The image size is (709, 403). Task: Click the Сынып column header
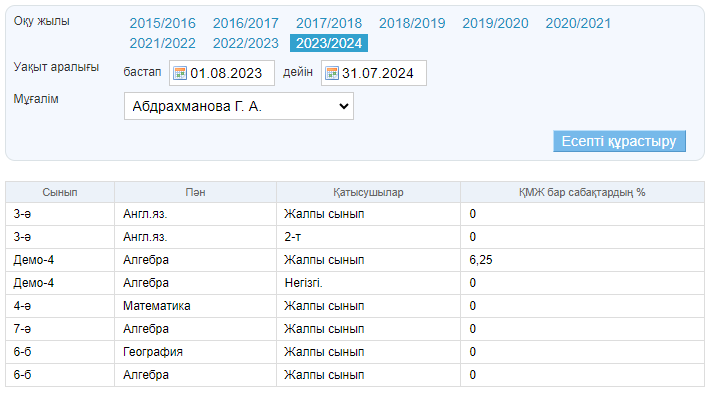coord(60,191)
